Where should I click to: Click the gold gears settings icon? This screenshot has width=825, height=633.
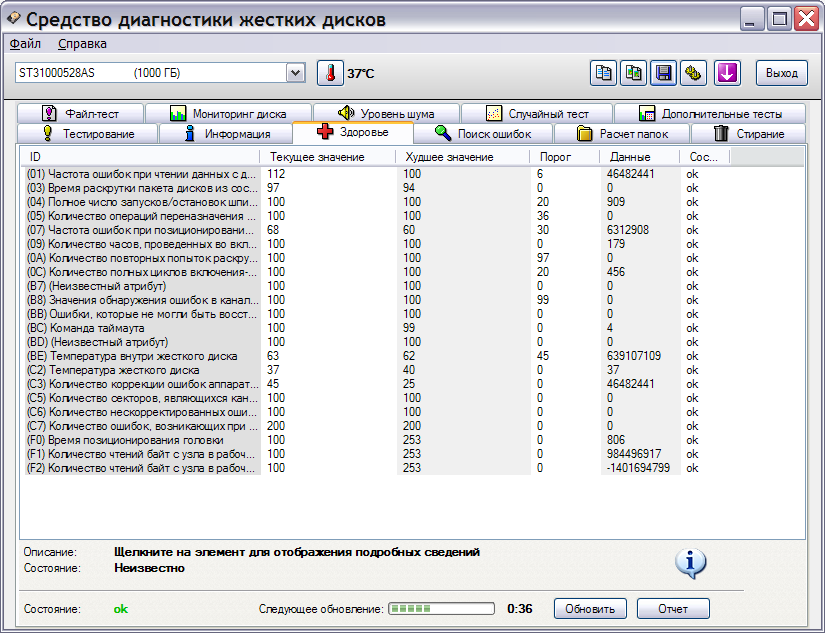click(x=694, y=73)
